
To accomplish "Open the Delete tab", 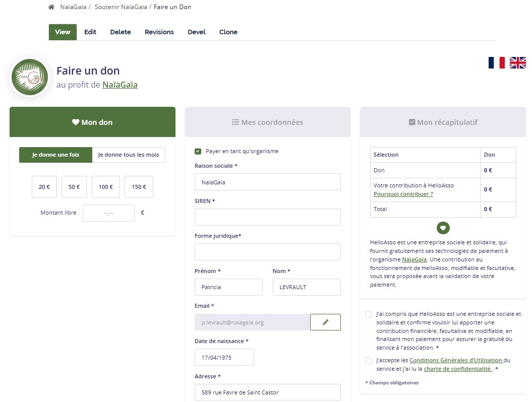I will tap(121, 32).
